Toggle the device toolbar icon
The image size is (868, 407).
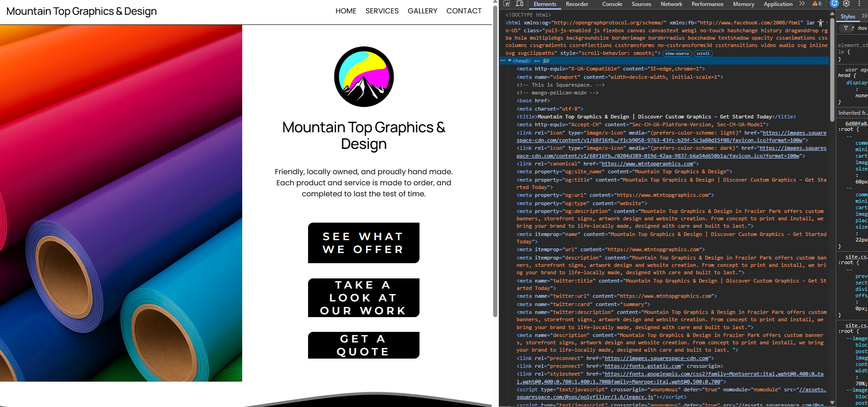coord(519,4)
